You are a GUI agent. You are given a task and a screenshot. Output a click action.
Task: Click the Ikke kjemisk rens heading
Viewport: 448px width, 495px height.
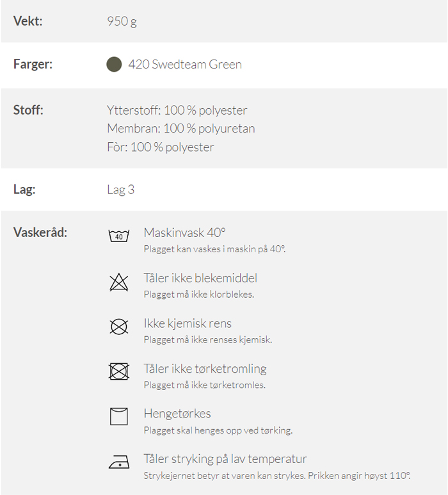(x=188, y=323)
